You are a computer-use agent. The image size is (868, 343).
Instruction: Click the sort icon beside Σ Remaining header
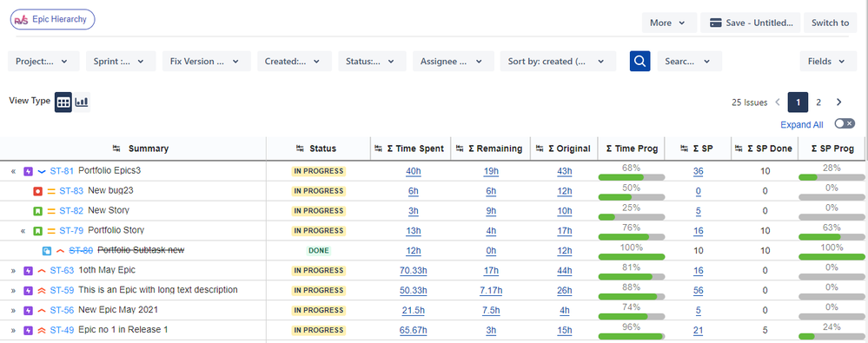[x=460, y=148]
